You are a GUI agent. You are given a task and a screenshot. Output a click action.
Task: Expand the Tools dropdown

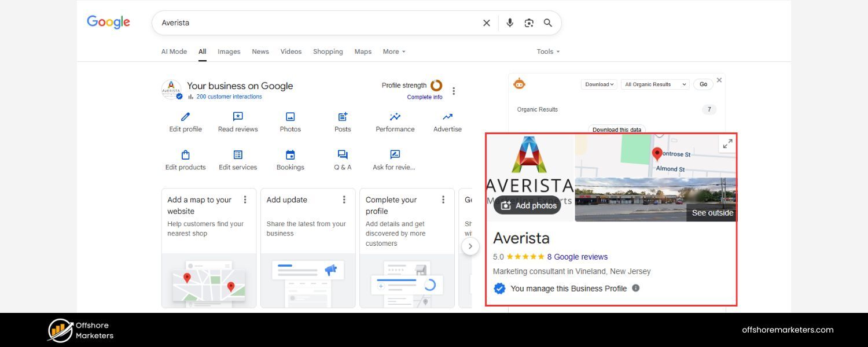pyautogui.click(x=547, y=51)
